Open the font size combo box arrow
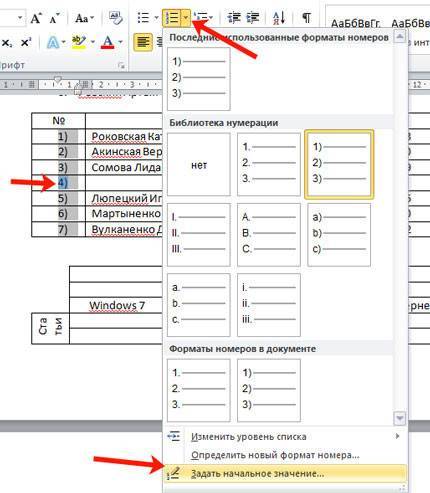This screenshot has height=493, width=430. 20,18
